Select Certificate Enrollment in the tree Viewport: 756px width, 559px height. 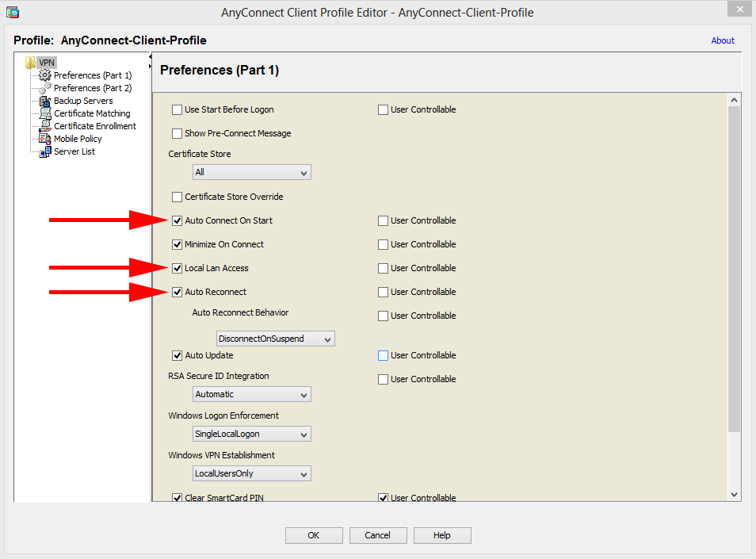point(95,126)
